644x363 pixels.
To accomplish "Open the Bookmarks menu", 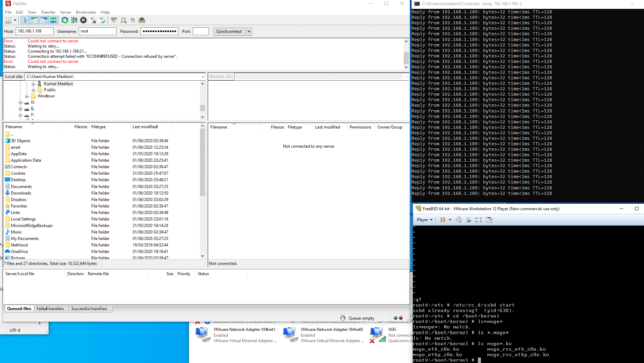I will point(86,12).
